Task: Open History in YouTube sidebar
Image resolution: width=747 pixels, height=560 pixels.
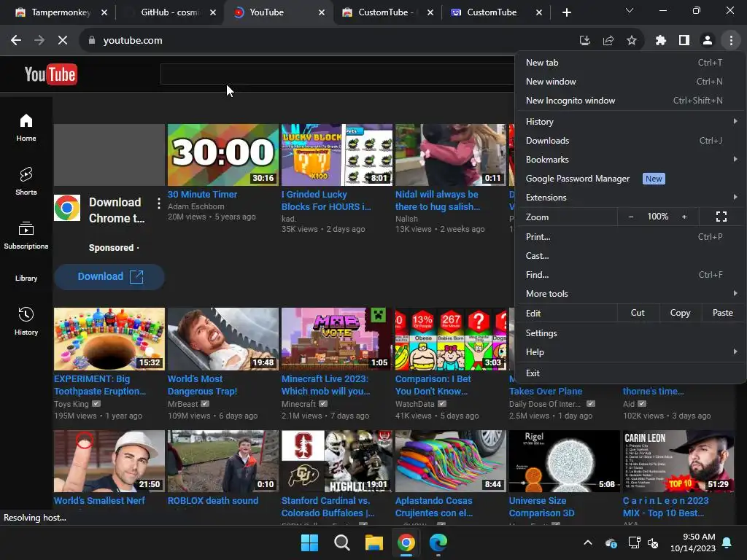Action: coord(26,321)
